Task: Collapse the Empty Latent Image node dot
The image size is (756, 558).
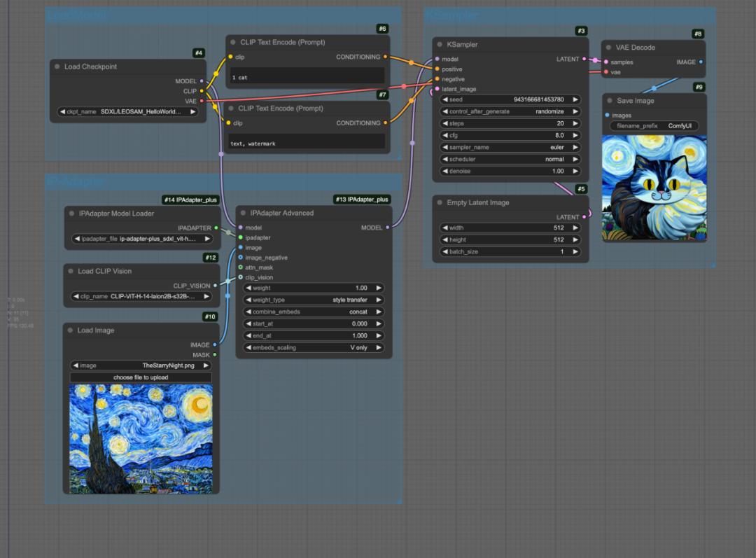Action: coord(440,202)
